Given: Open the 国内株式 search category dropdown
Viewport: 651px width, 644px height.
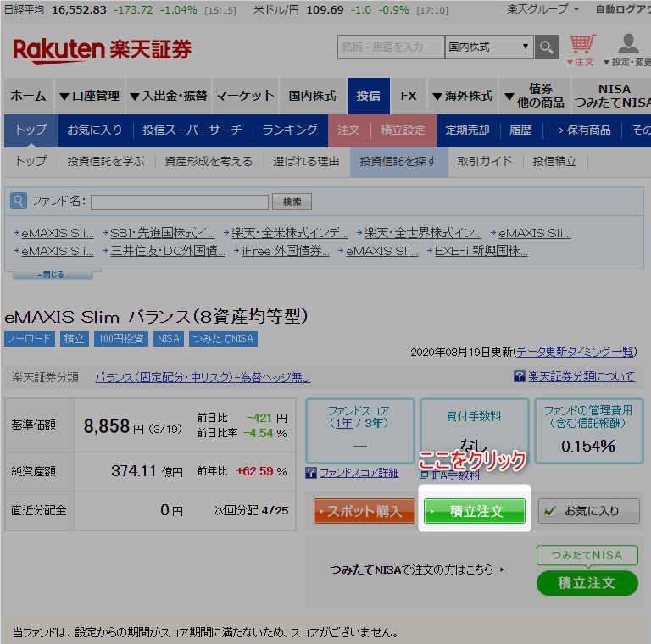Looking at the screenshot, I should [x=489, y=47].
